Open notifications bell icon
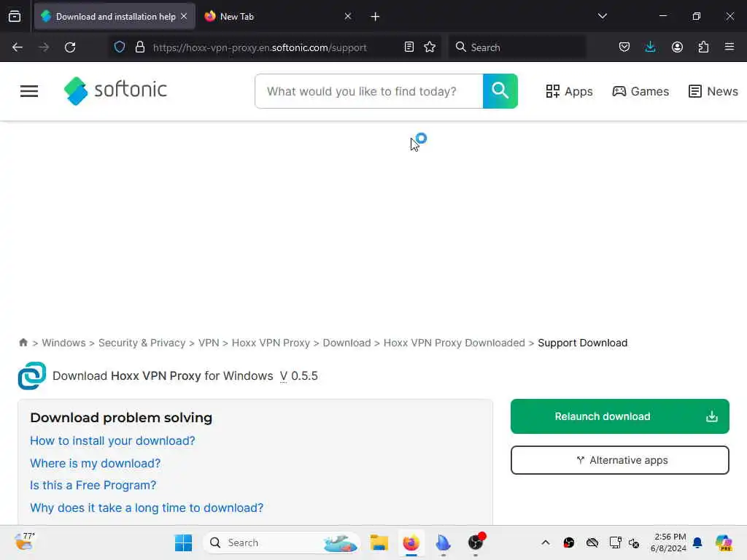The image size is (747, 560). point(697,542)
